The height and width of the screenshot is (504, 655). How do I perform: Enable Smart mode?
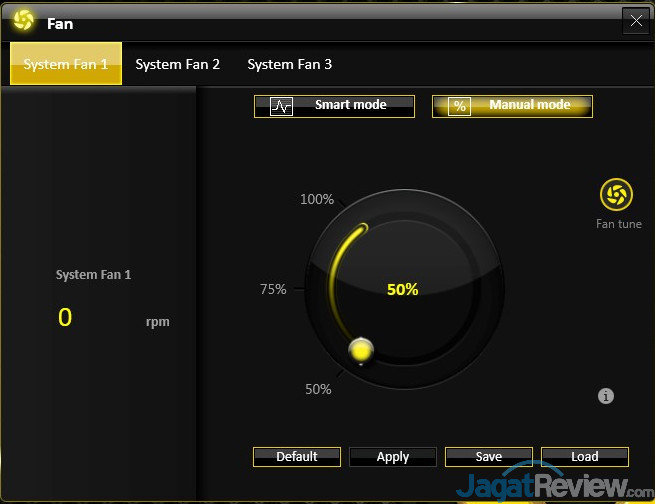[334, 106]
